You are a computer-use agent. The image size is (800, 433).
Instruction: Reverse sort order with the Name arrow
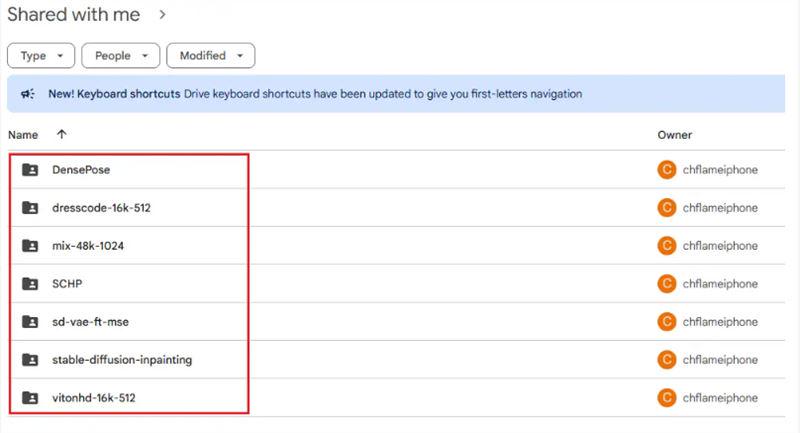click(x=62, y=134)
